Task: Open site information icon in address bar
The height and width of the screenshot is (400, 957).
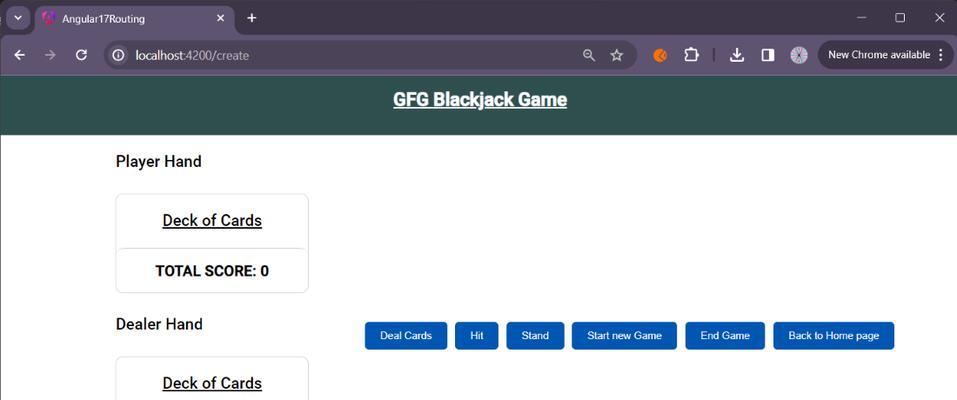Action: (x=118, y=56)
